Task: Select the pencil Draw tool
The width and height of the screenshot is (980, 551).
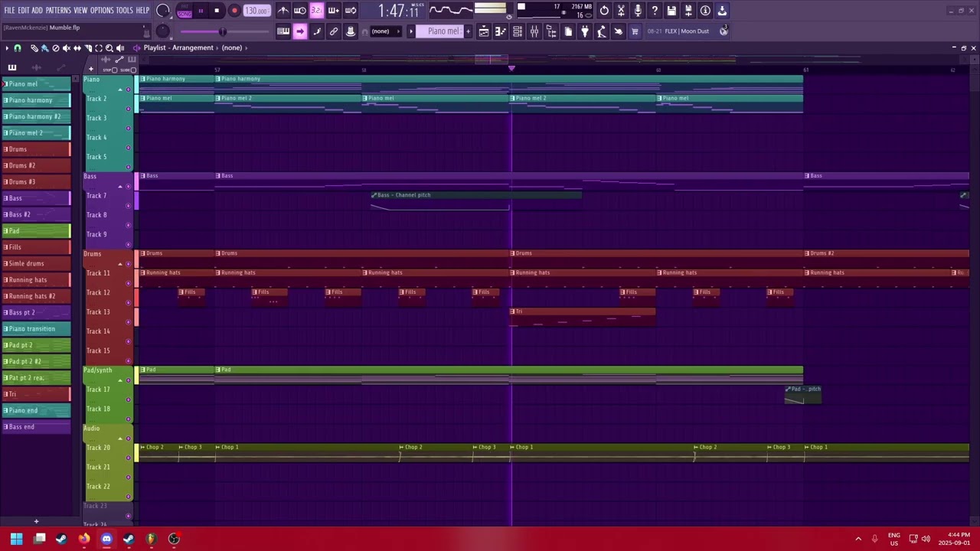Action: [x=34, y=47]
